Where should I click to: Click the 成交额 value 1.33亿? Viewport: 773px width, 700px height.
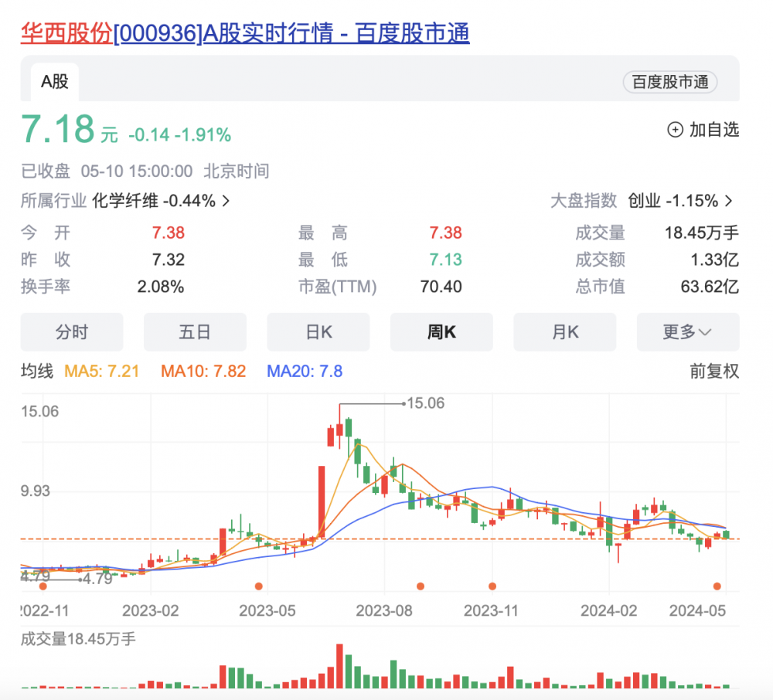[x=714, y=260]
